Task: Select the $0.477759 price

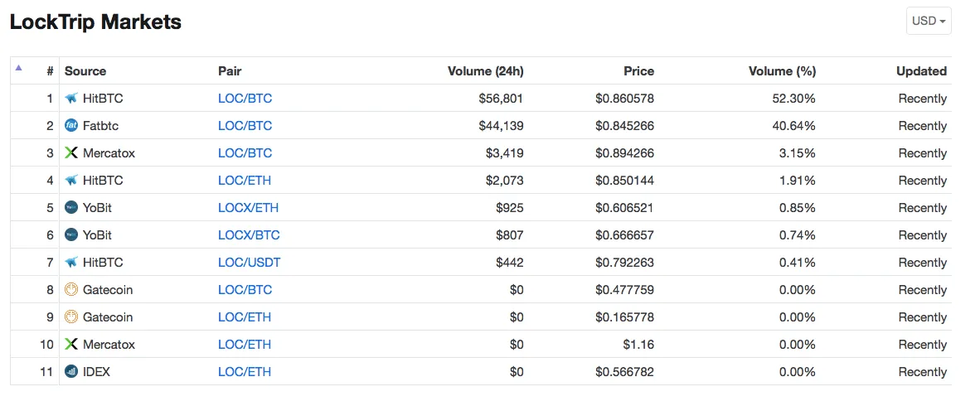Action: pos(624,290)
